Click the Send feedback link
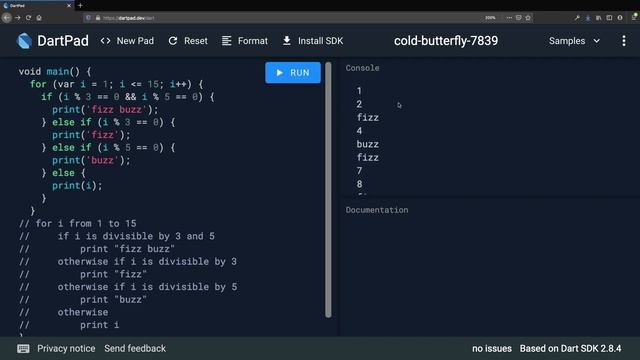The height and width of the screenshot is (360, 640). (135, 349)
